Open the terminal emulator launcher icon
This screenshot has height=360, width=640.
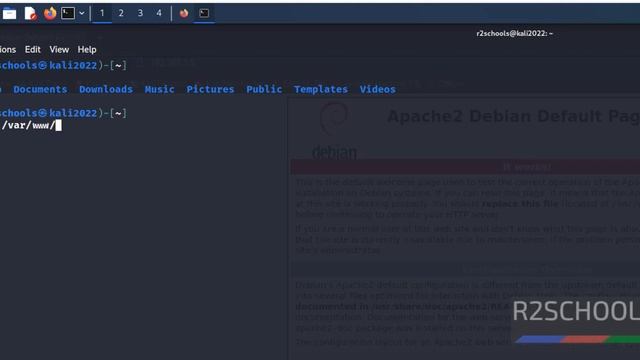68,13
